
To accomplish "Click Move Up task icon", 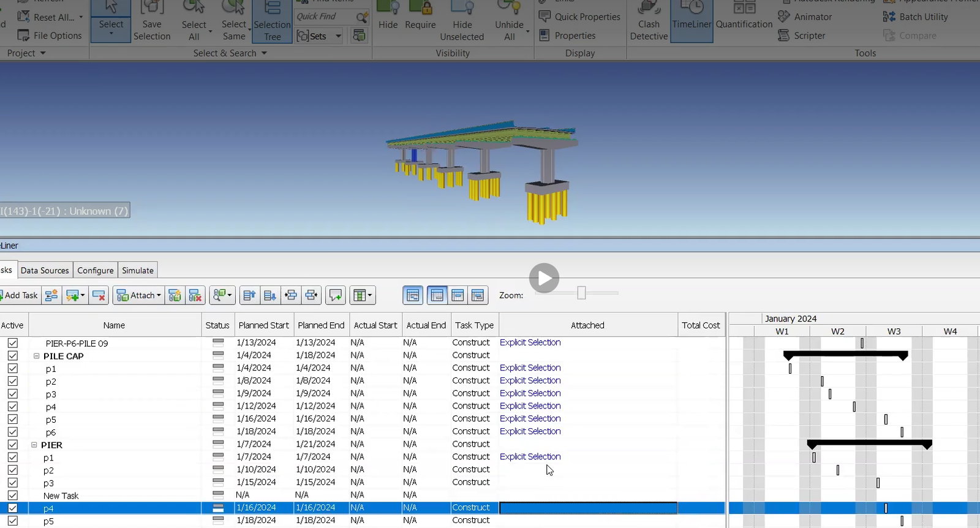I will 249,295.
